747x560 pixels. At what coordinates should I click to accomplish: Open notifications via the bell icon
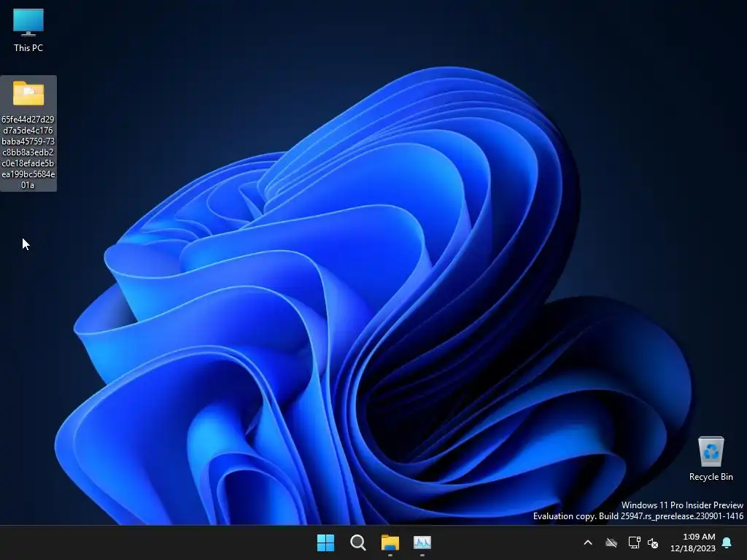[x=727, y=542]
